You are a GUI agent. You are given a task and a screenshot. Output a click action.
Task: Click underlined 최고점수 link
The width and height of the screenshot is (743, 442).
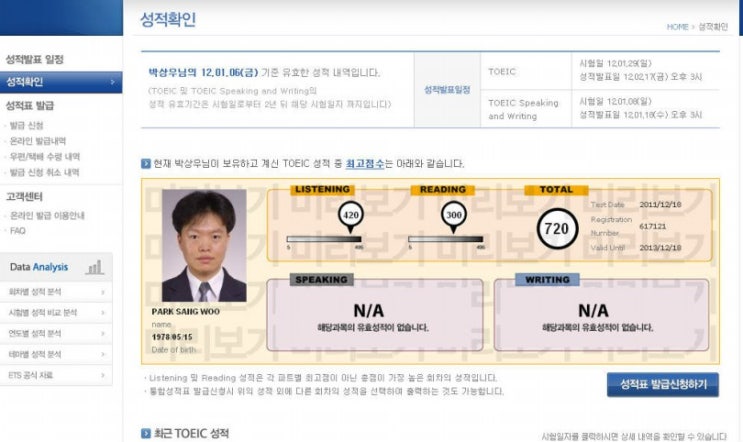(364, 163)
